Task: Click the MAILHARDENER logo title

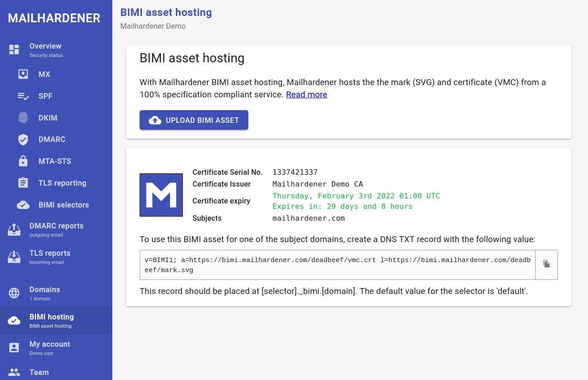Action: point(54,18)
